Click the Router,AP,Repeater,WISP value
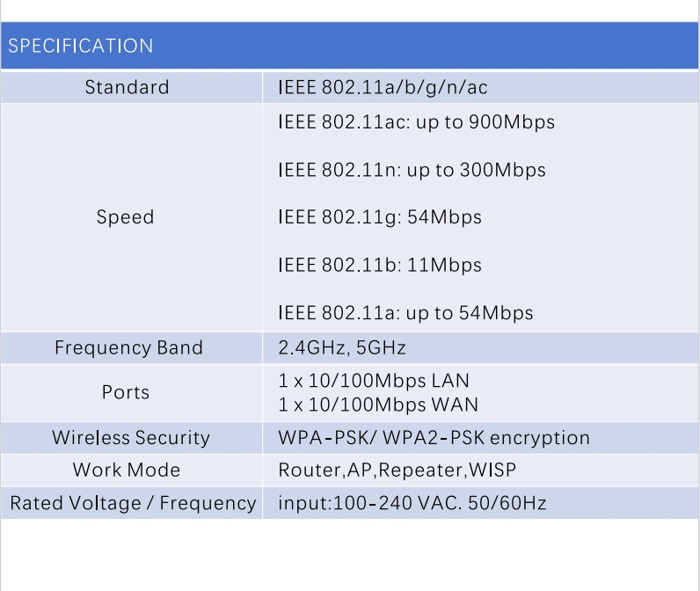700x591 pixels. [397, 471]
